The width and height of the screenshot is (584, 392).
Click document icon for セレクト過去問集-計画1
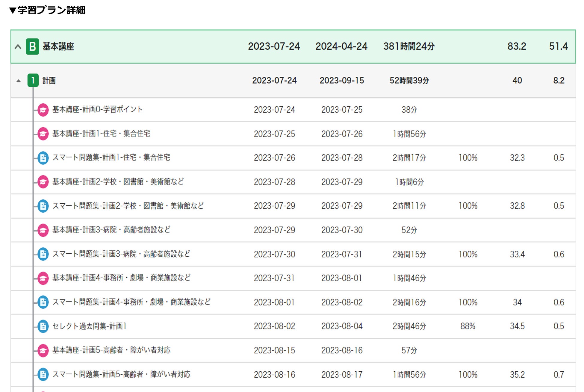[43, 326]
